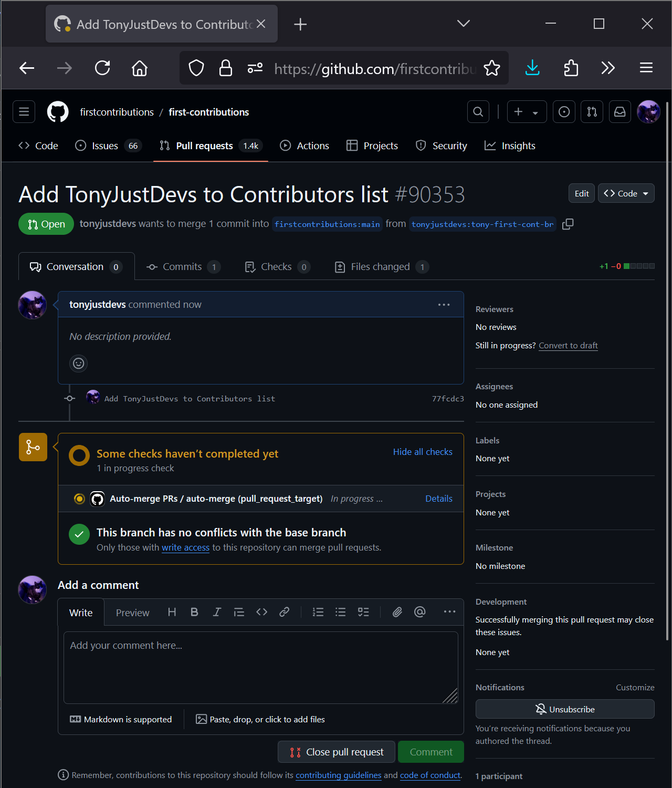Open the contributing guidelines link
The image size is (672, 788).
(339, 775)
